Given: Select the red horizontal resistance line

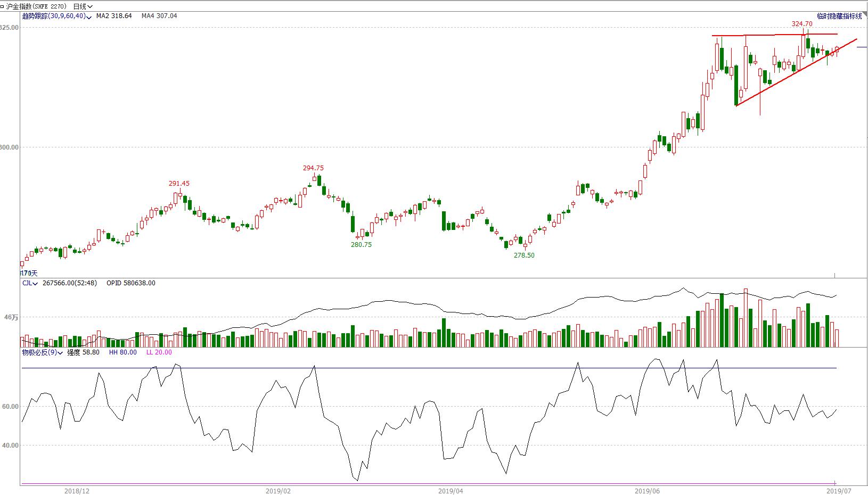Looking at the screenshot, I should [775, 35].
